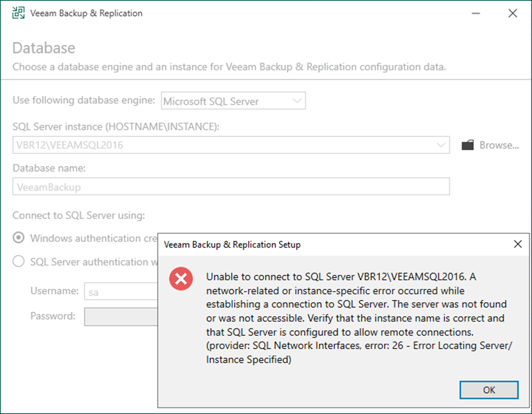Image resolution: width=532 pixels, height=414 pixels.
Task: Click the Browse... button
Action: tap(491, 145)
